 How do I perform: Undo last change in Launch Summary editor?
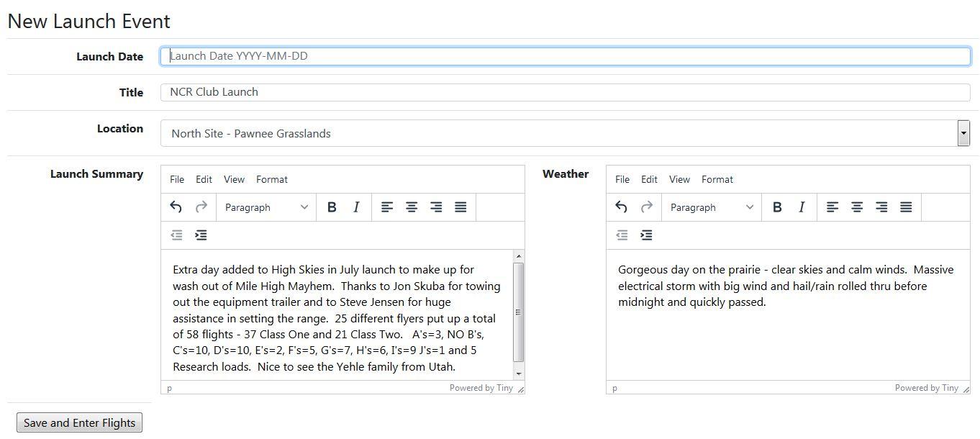(176, 207)
